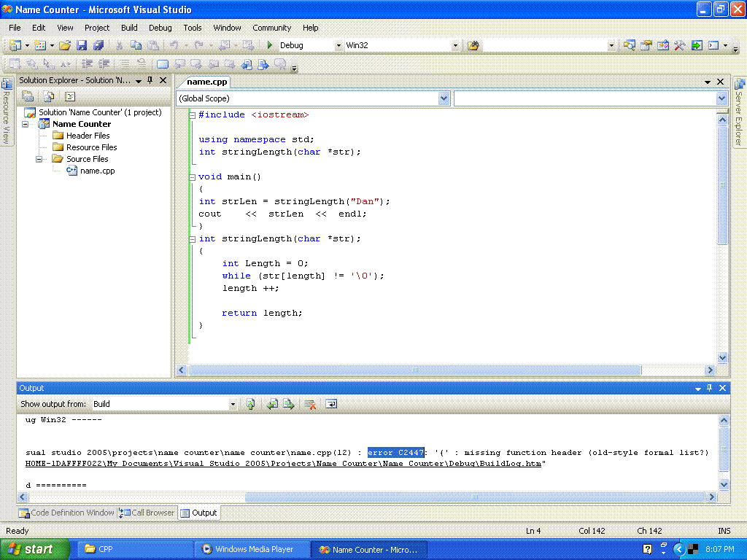Toggle auto-hide pin on Solution Explorer

click(x=150, y=80)
